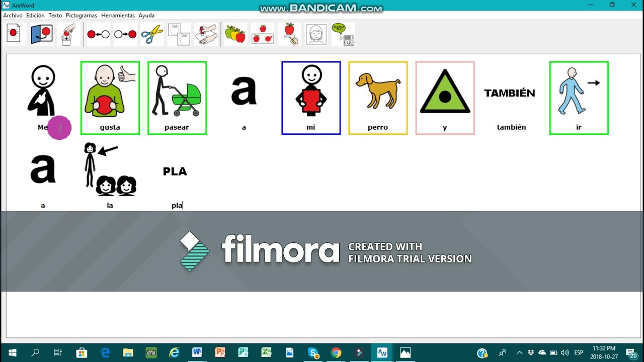The width and height of the screenshot is (644, 362).
Task: Click the word 'pasear' label
Action: click(x=177, y=127)
